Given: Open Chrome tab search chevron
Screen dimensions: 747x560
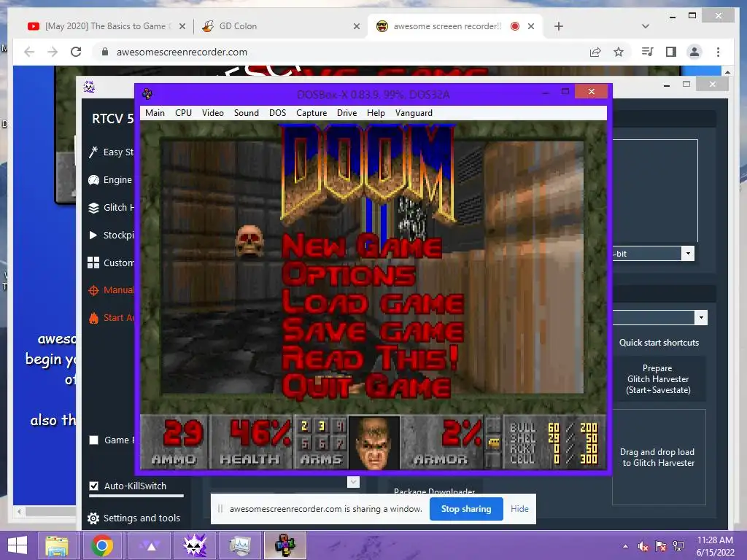Looking at the screenshot, I should [646, 26].
